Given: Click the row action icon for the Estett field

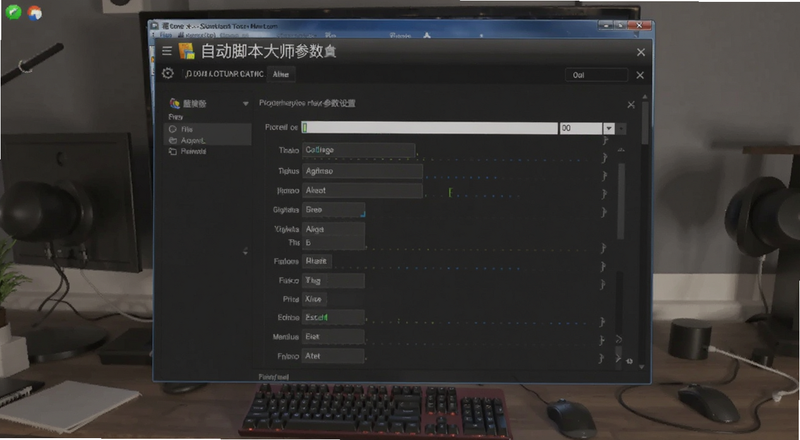Looking at the screenshot, I should click(602, 322).
